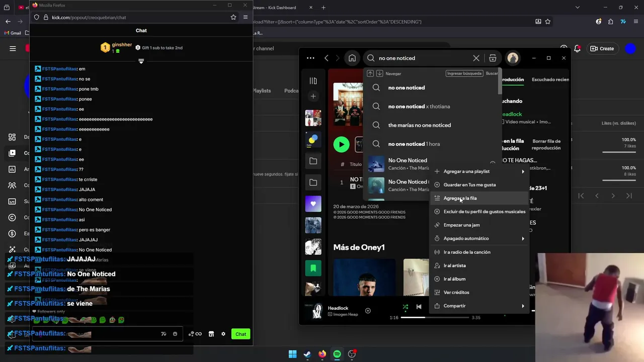This screenshot has width=644, height=362.
Task: Open the Spotify three-dots menu
Action: tap(310, 58)
